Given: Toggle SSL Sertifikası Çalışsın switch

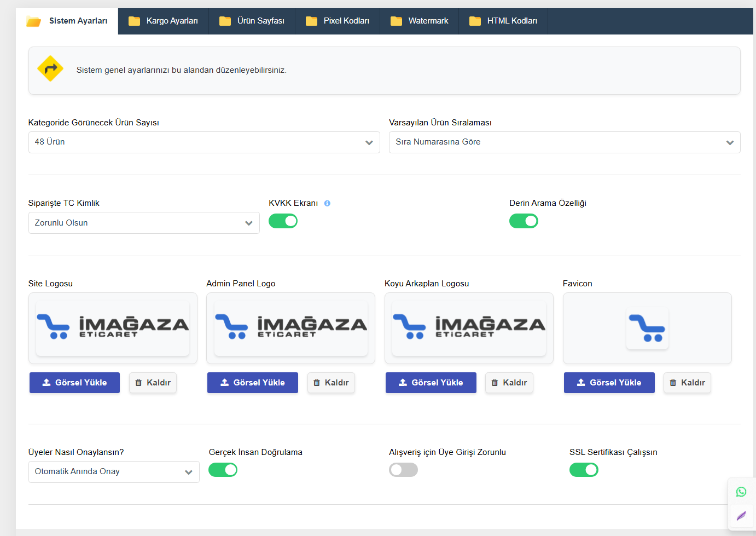Looking at the screenshot, I should (x=584, y=470).
